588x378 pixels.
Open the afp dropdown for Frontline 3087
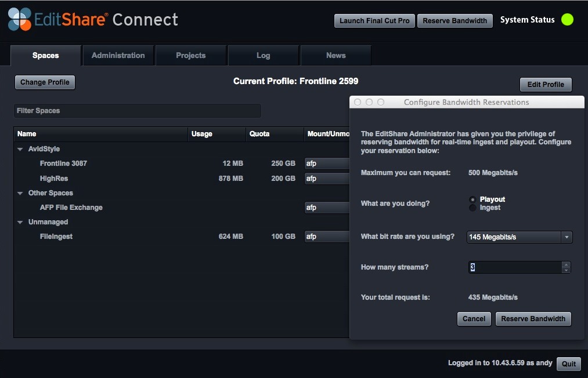point(327,163)
